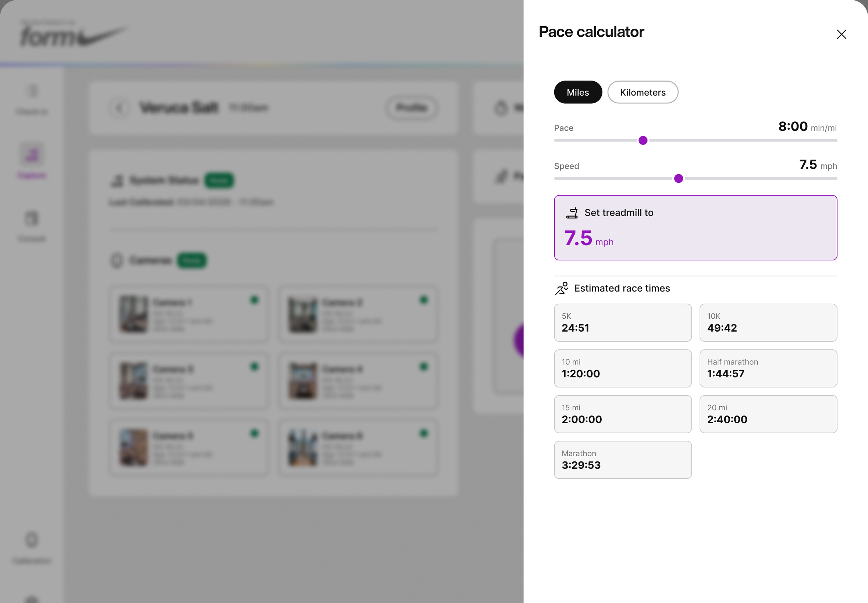Image resolution: width=868 pixels, height=603 pixels.
Task: Click the Camera 3 thumbnail
Action: pyautogui.click(x=134, y=381)
